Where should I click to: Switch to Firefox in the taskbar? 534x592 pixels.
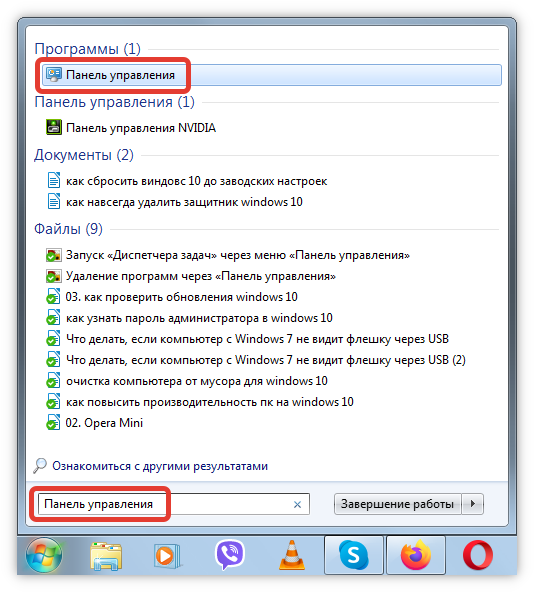tap(415, 555)
